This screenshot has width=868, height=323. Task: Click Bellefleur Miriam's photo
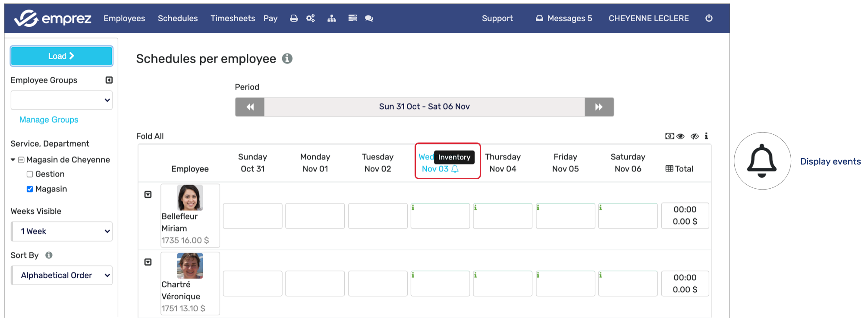click(190, 198)
